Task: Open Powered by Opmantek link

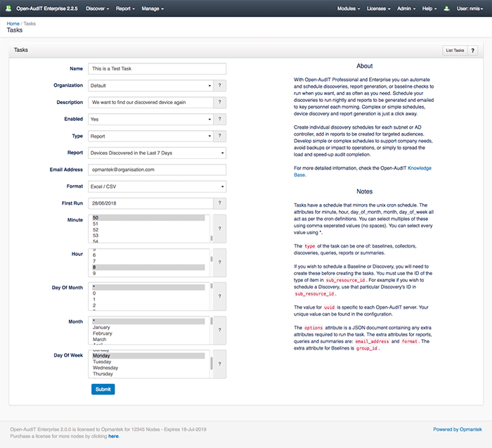Action: click(x=458, y=430)
